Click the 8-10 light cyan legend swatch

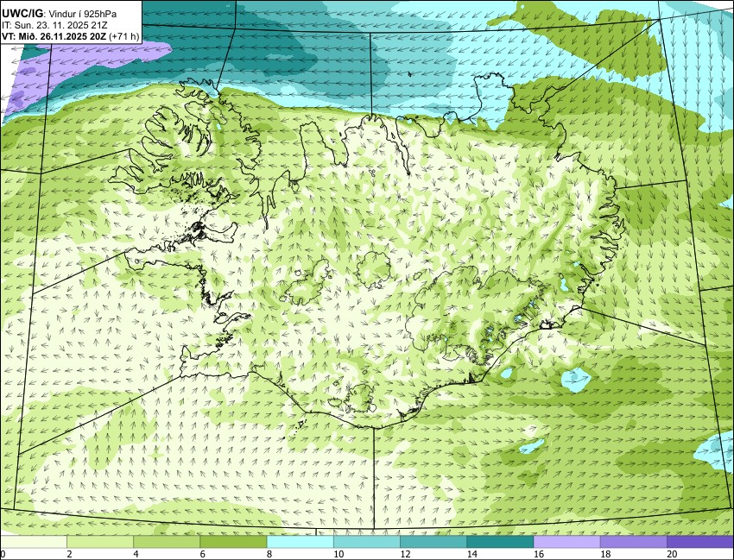coord(300,541)
